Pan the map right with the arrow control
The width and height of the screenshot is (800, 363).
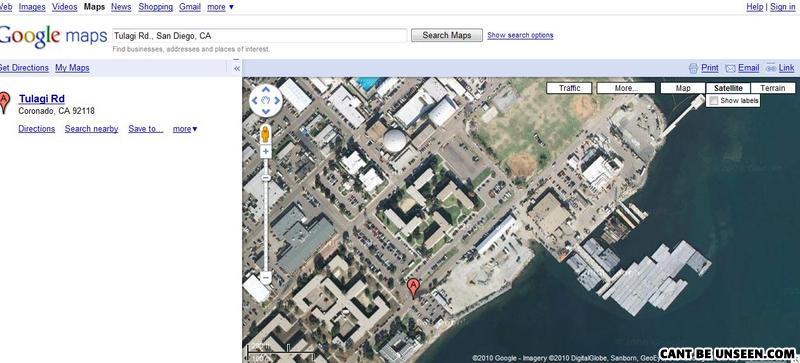(x=277, y=100)
